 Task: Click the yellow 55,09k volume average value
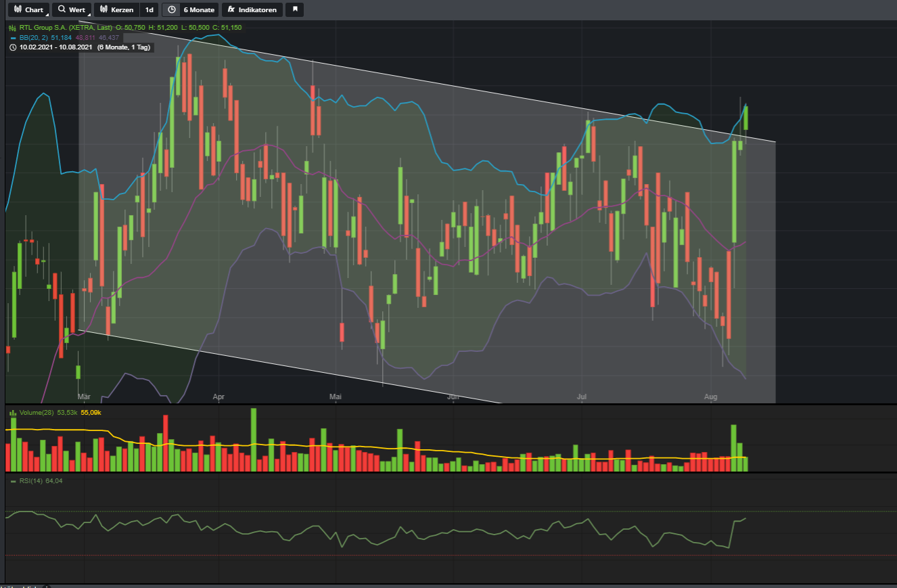point(91,412)
